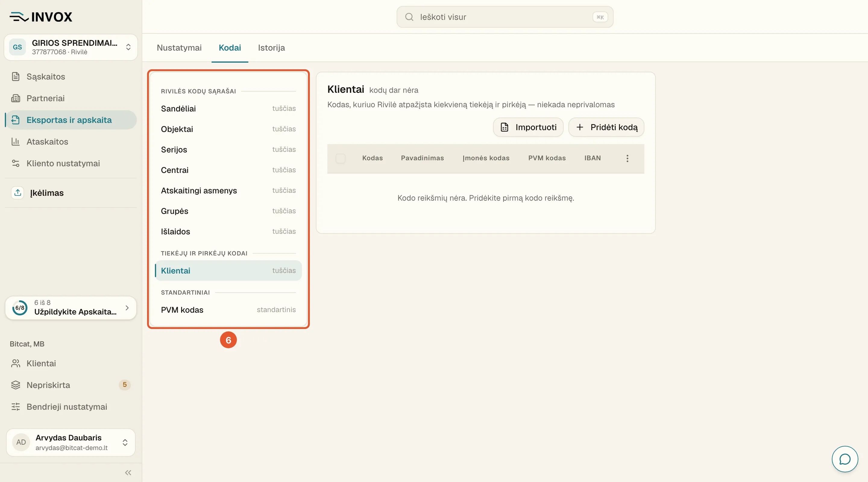The width and height of the screenshot is (868, 482).
Task: Switch to the Kodai tab
Action: (230, 48)
